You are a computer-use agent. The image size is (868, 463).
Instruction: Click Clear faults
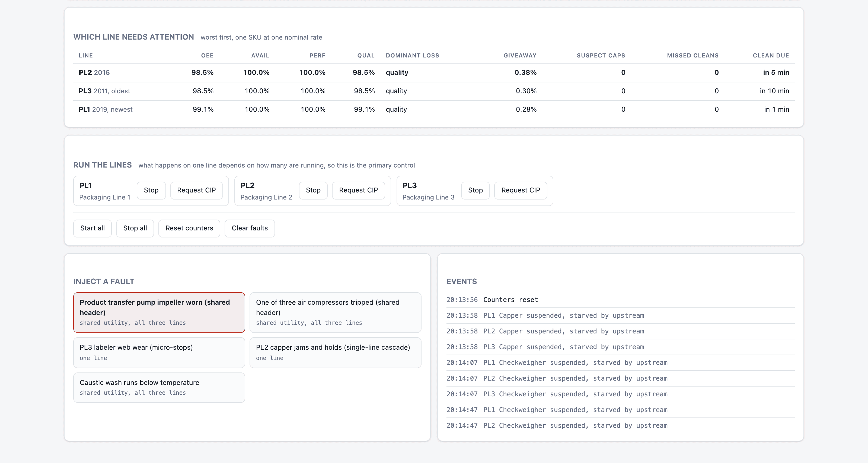[x=250, y=228]
